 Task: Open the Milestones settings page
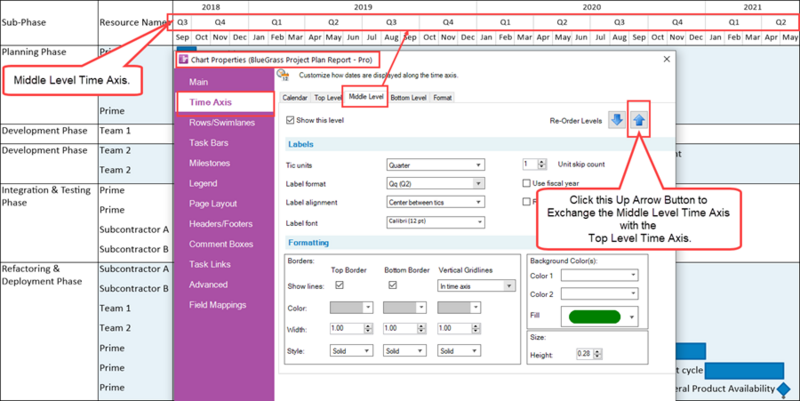coord(209,163)
